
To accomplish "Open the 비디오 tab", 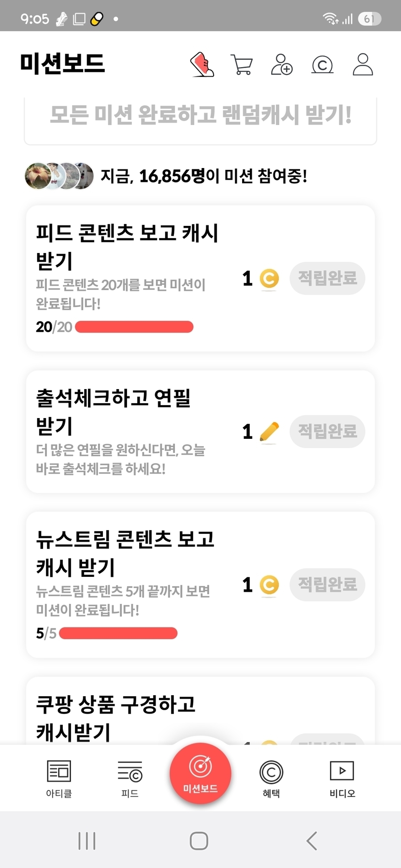I will click(x=342, y=778).
